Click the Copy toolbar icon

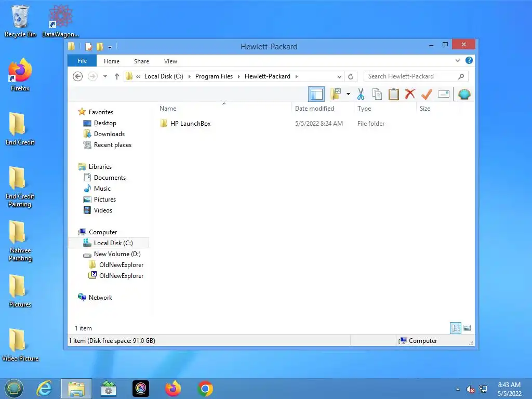coord(377,94)
